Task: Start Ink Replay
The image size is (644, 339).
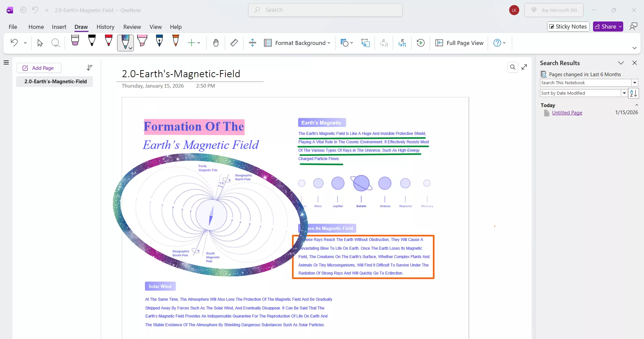Action: point(421,43)
